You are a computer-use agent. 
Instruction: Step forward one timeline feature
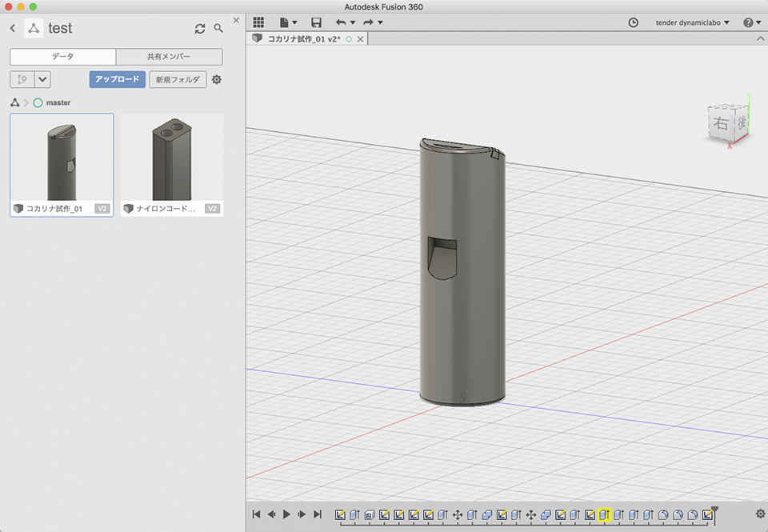[x=302, y=514]
